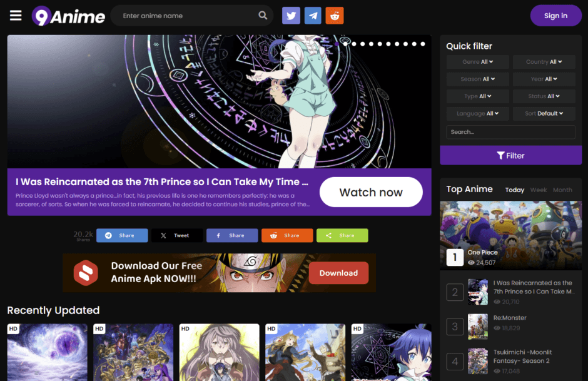Click the 9Anime logo
Screen dimensions: 588x381
point(68,16)
